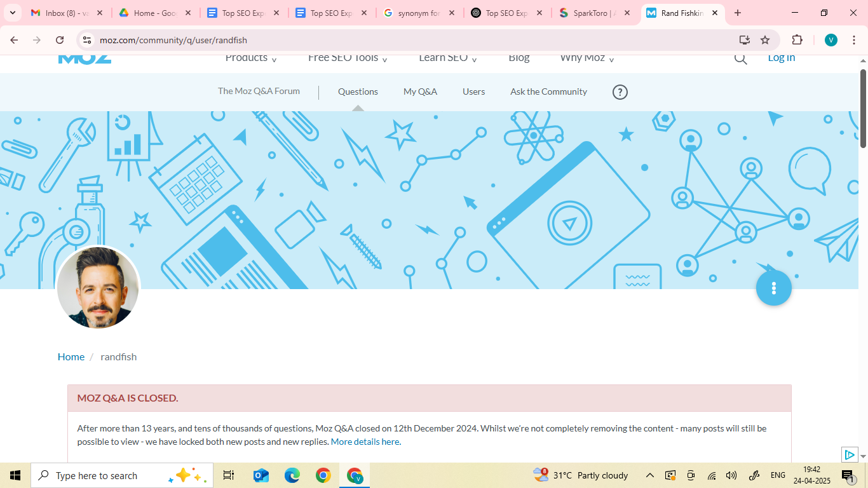Screen dimensions: 868x488
Task: Click the Moz logo in header
Action: pos(85,59)
